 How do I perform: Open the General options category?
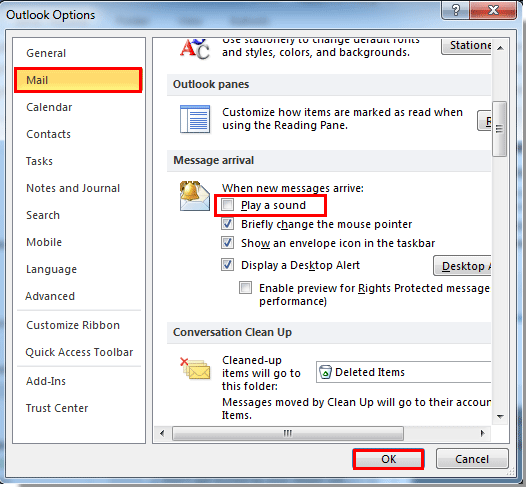point(79,53)
